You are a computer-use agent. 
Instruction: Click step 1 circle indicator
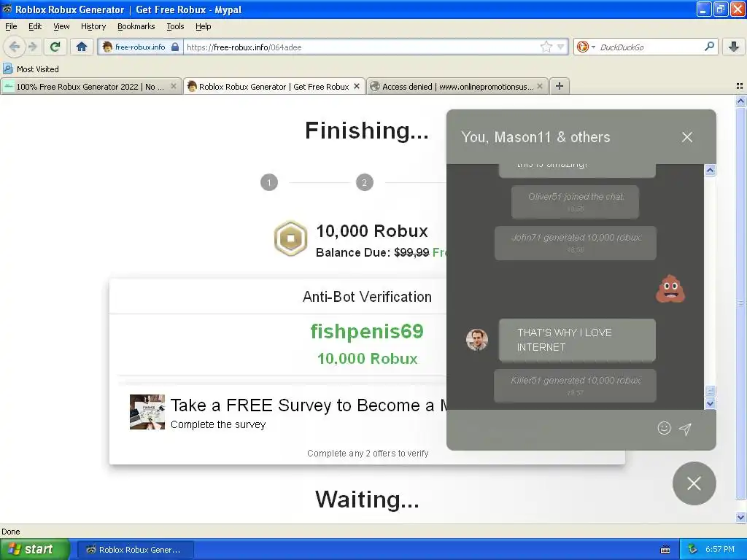click(x=269, y=182)
